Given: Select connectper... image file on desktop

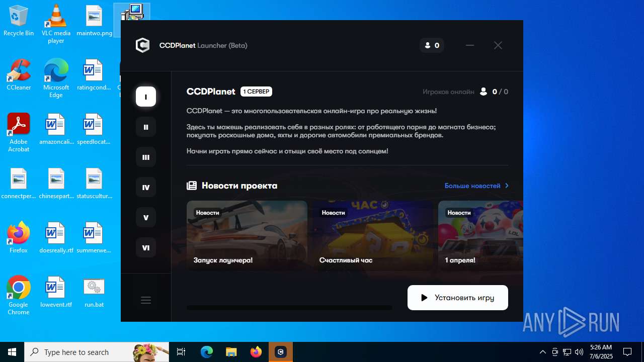Looking at the screenshot, I should pyautogui.click(x=19, y=184).
